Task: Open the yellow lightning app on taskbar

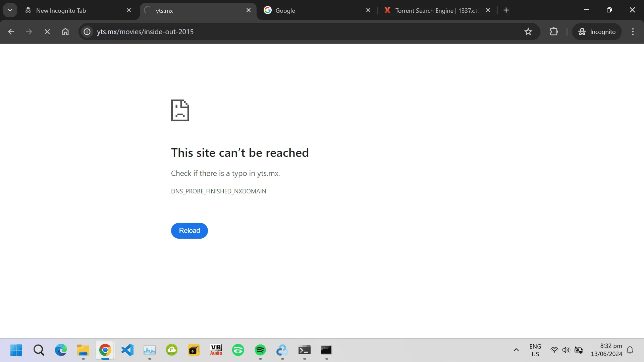Action: (194, 350)
